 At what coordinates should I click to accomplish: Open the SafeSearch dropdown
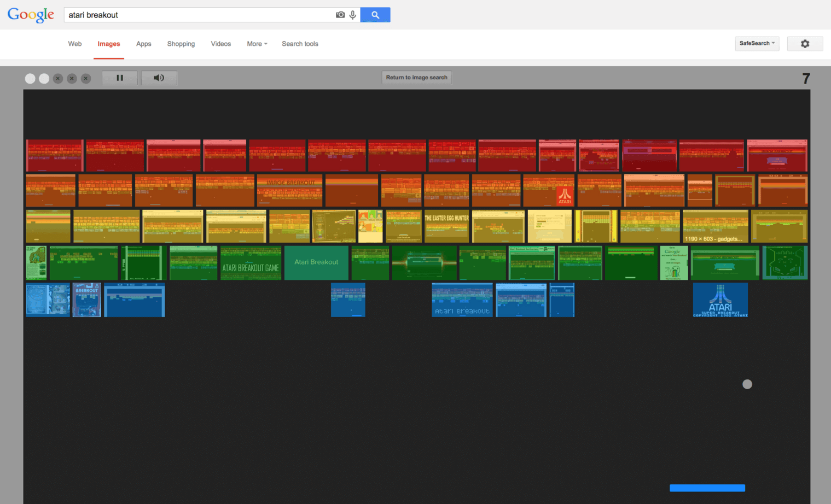[x=757, y=44]
